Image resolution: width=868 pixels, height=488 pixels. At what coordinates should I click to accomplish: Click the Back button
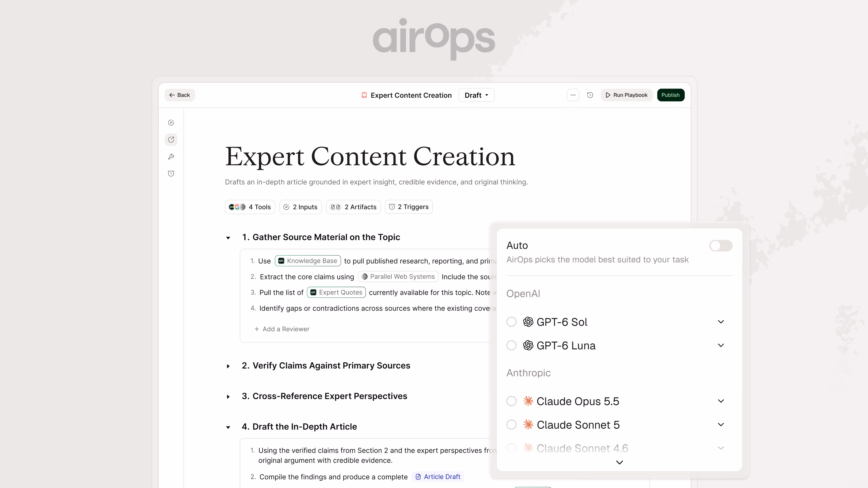(180, 95)
